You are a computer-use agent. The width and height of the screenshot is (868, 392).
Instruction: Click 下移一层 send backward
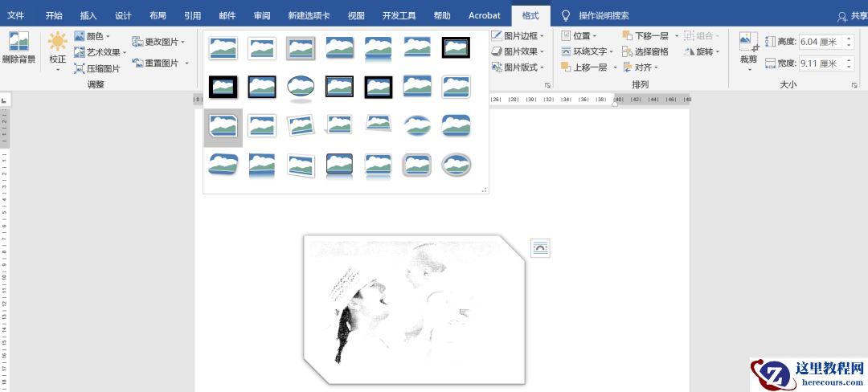coord(645,36)
